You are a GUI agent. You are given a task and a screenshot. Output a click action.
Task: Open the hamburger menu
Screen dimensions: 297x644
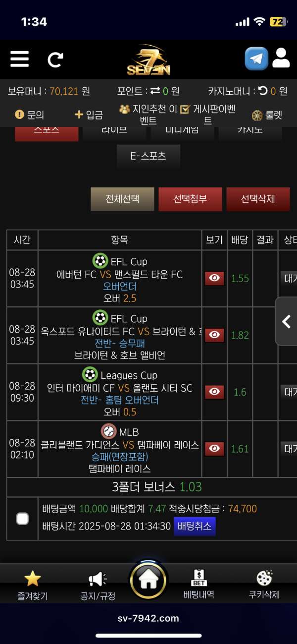coord(19,59)
